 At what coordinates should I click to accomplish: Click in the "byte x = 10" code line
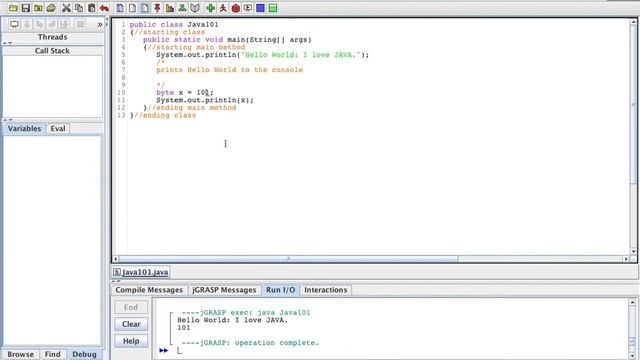pos(184,93)
